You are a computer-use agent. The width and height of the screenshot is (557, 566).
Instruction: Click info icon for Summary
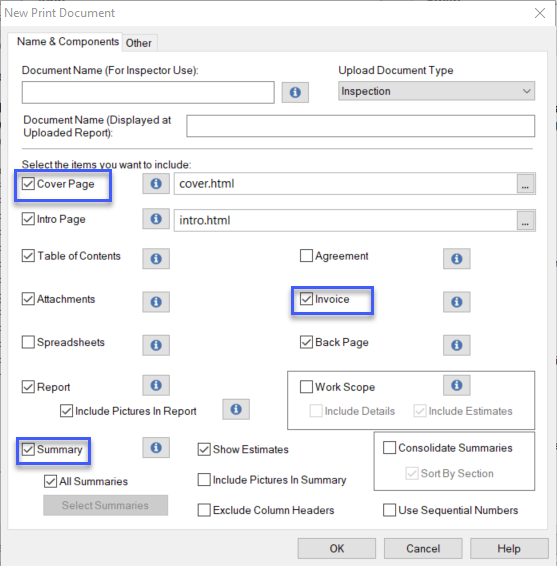[156, 448]
